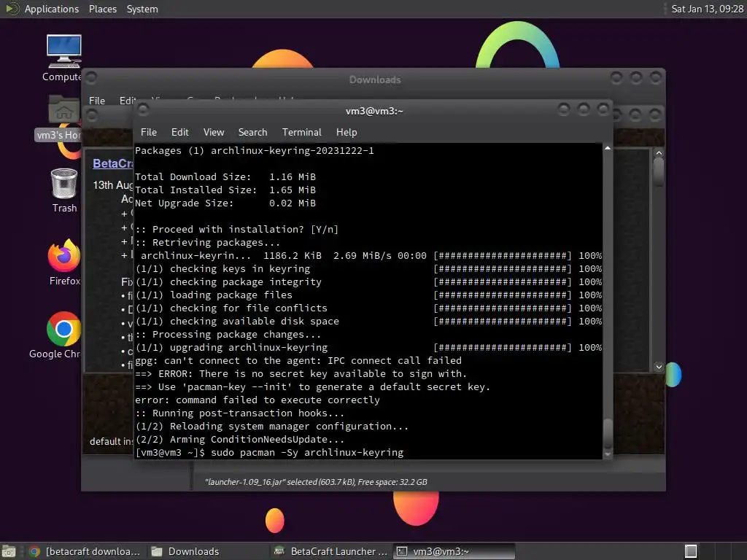Click scroll-up arrow in BetaCraft Launcher window
Viewport: 747px width, 560px height.
pos(659,153)
